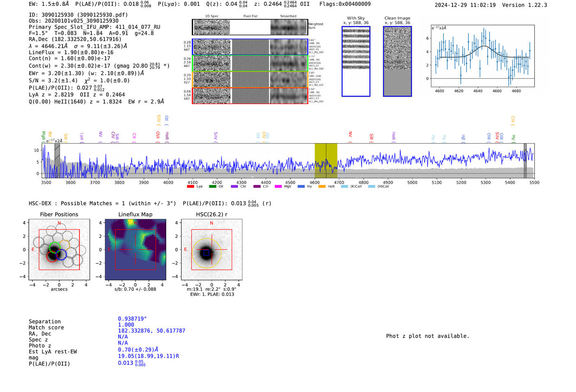Click the blue dashed fiber circle

coord(61,255)
